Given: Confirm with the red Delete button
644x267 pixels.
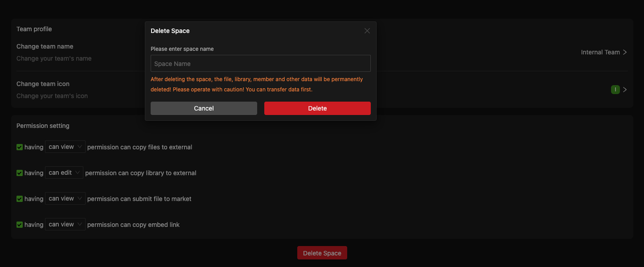Looking at the screenshot, I should [x=317, y=108].
